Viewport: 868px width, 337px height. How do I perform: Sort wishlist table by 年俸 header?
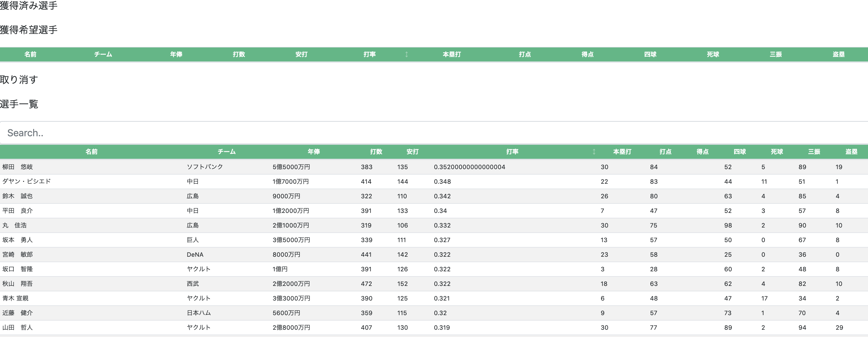click(x=176, y=54)
